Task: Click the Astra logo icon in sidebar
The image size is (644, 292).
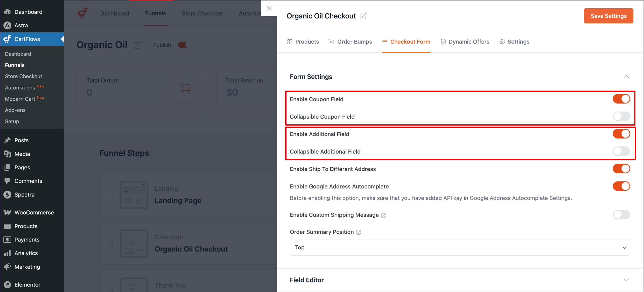Action: [7, 25]
